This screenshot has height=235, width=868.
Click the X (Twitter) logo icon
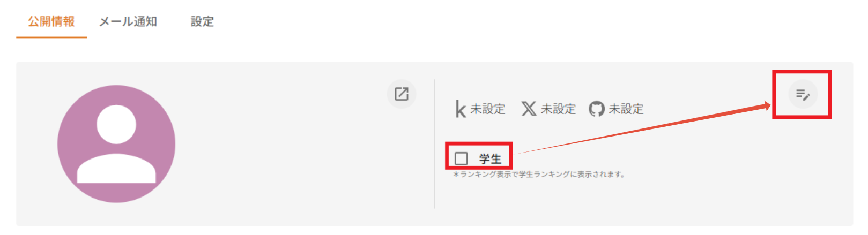[x=529, y=109]
